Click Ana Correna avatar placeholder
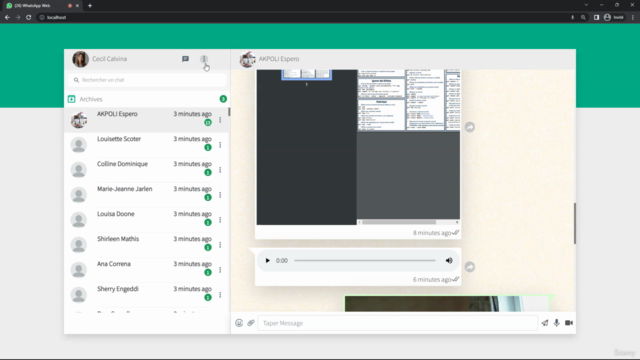This screenshot has height=360, width=640. click(79, 270)
